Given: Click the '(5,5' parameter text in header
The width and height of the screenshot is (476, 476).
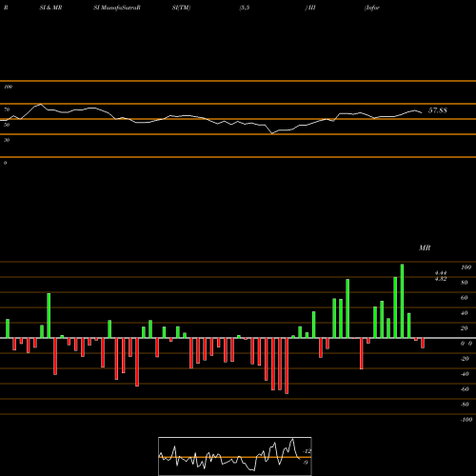Looking at the screenshot, I should coord(245,8).
